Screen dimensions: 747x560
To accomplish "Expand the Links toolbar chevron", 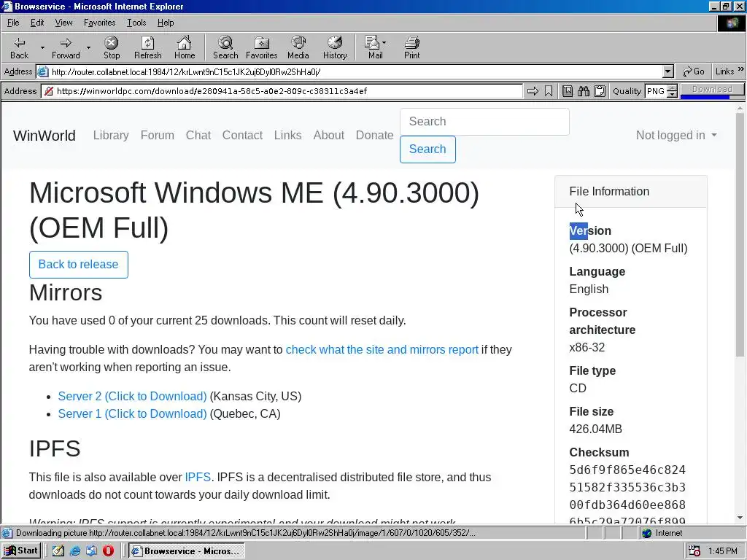I will pos(741,69).
